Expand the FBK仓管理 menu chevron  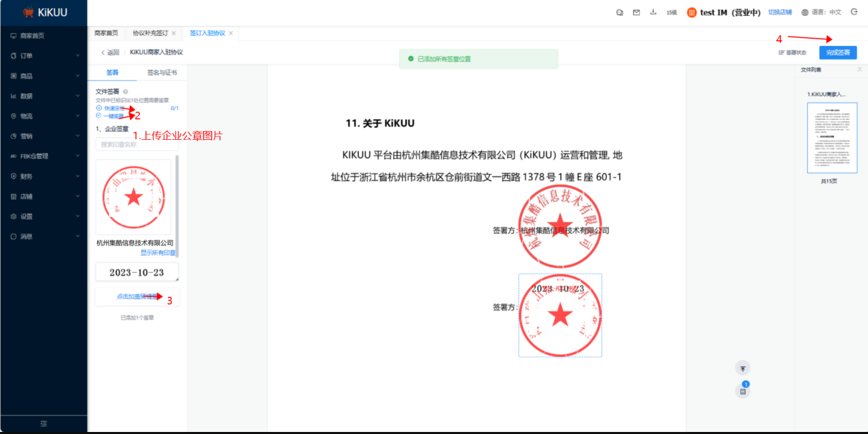point(77,156)
